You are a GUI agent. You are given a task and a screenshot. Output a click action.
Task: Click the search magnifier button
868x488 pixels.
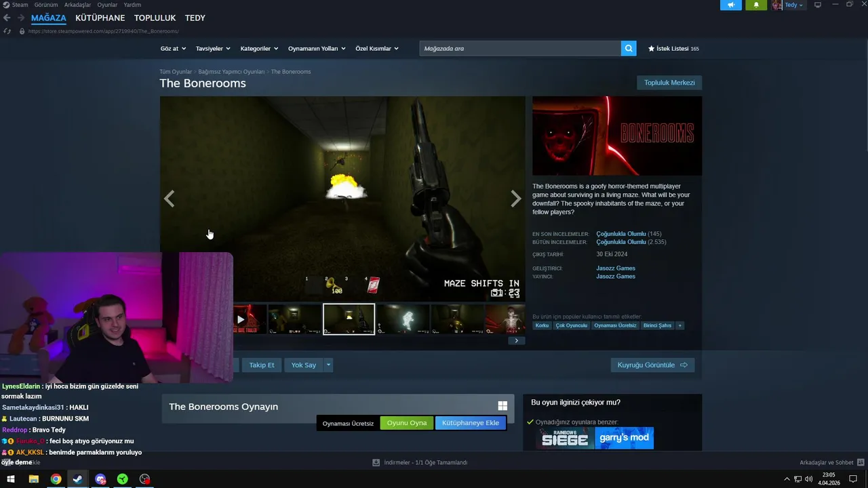[629, 48]
